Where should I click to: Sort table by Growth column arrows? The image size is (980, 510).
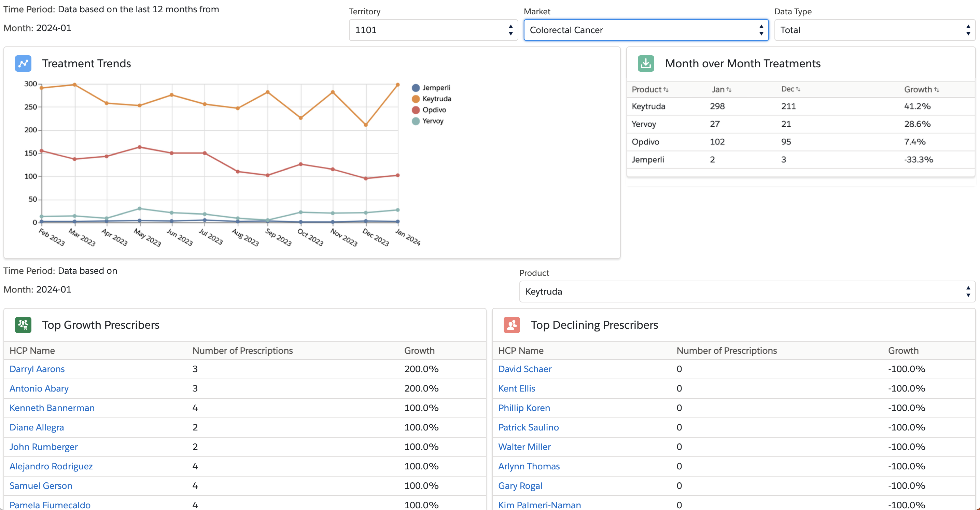[936, 90]
